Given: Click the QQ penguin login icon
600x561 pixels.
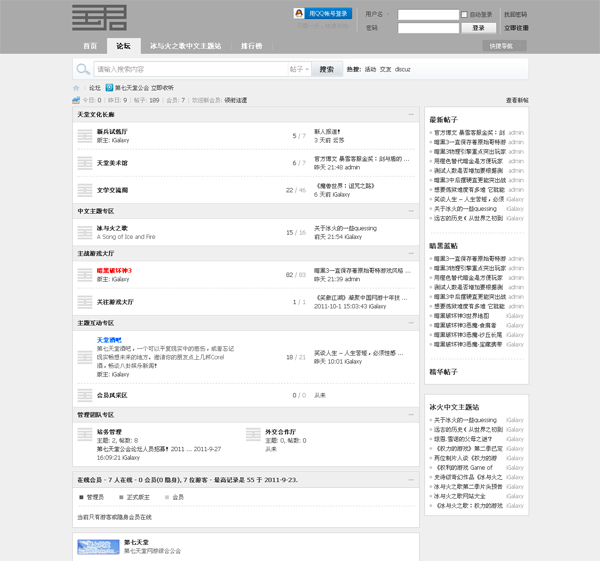Looking at the screenshot, I should click(299, 13).
